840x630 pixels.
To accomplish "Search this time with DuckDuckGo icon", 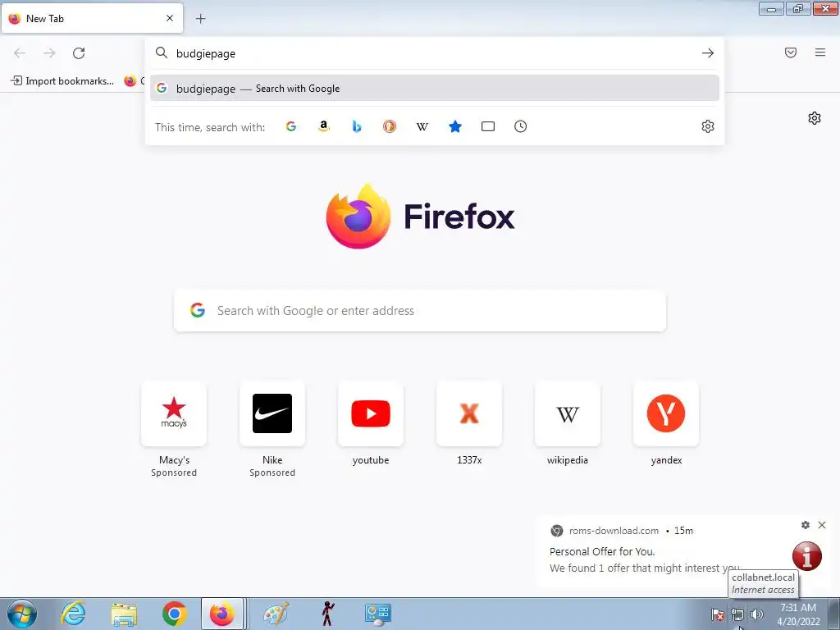I will pos(390,126).
